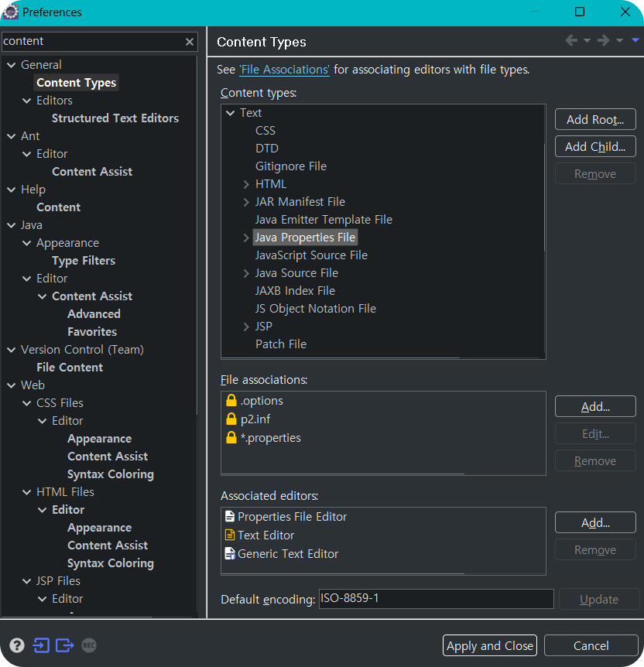The image size is (644, 667).
Task: Go back with the left arrow icon
Action: click(x=571, y=40)
